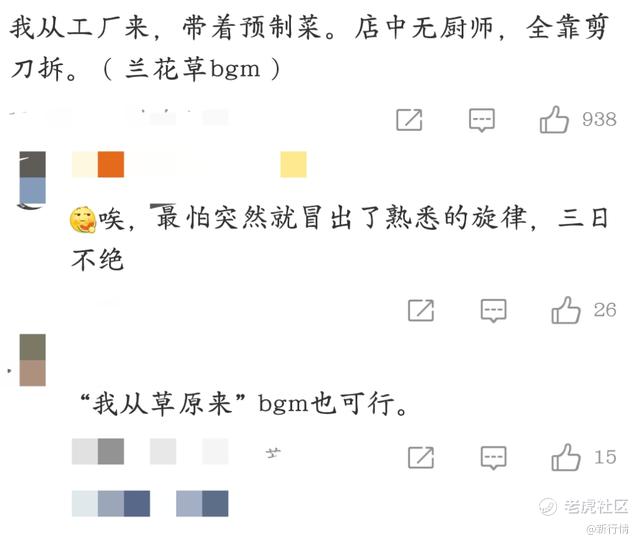
Task: Open the gray-blue pixelated user avatar
Action: coord(32,178)
